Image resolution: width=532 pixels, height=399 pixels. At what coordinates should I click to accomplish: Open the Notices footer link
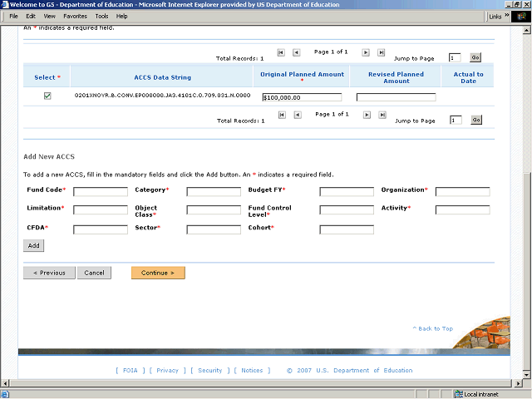pyautogui.click(x=252, y=370)
